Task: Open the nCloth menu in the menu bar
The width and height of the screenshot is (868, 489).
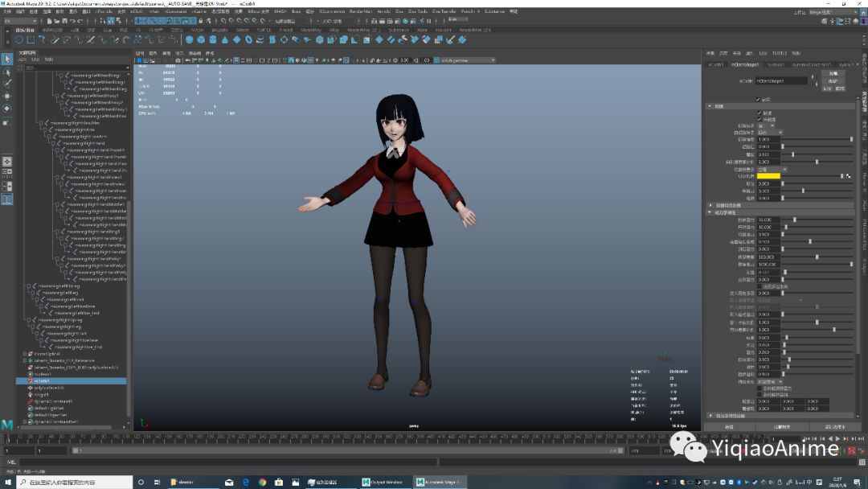Action: (136, 11)
